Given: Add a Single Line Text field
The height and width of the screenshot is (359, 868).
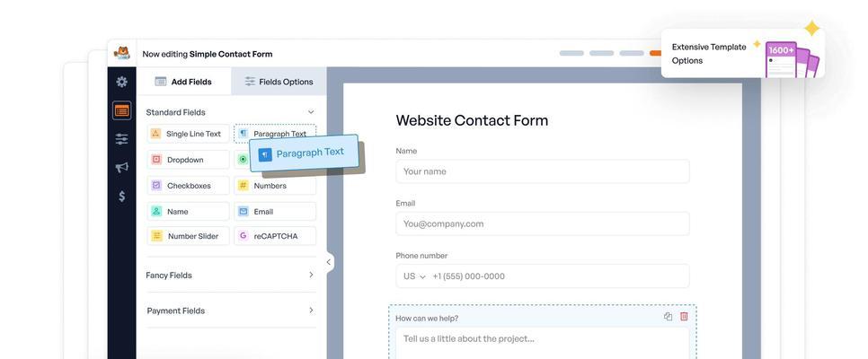Looking at the screenshot, I should point(188,134).
